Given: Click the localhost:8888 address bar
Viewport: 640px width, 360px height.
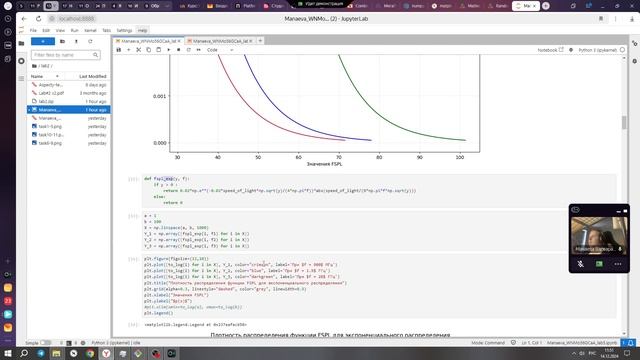Looking at the screenshot, I should [76, 19].
